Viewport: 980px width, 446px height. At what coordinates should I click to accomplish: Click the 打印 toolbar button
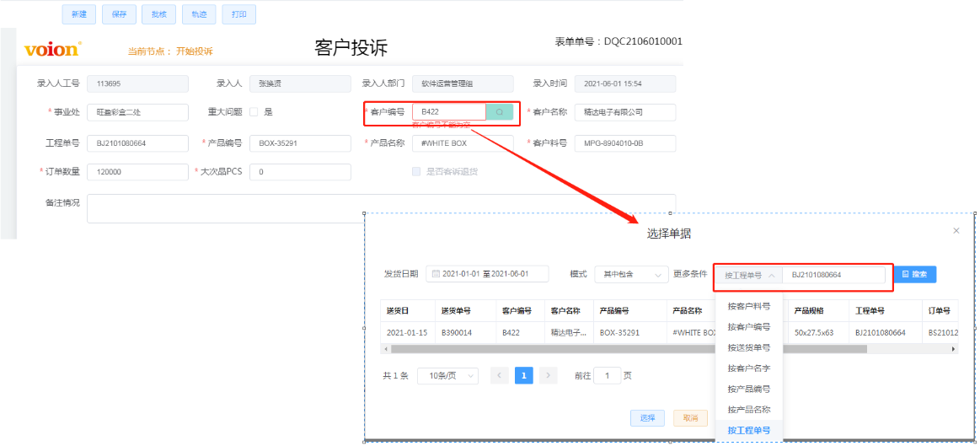(238, 14)
